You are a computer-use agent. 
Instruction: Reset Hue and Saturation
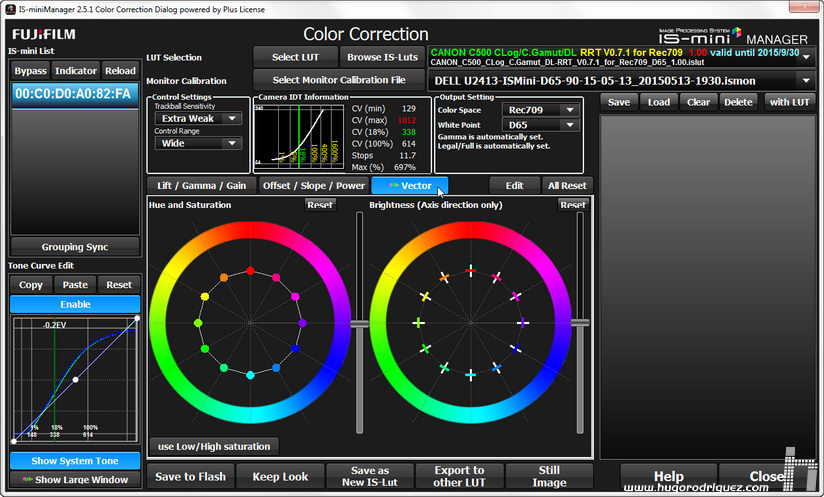pyautogui.click(x=320, y=205)
